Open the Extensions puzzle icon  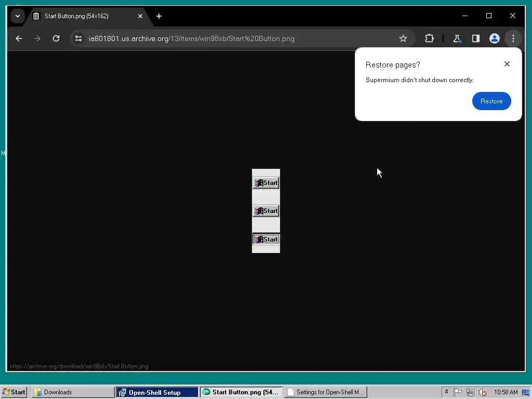click(x=429, y=38)
